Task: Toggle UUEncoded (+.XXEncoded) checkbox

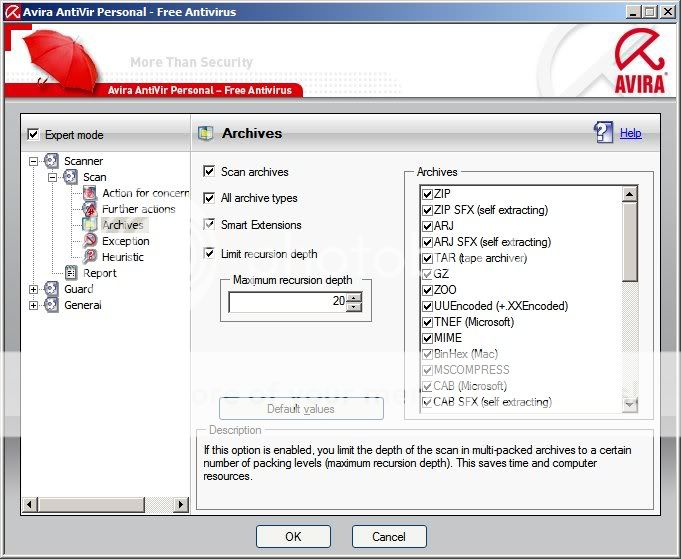Action: pos(427,306)
